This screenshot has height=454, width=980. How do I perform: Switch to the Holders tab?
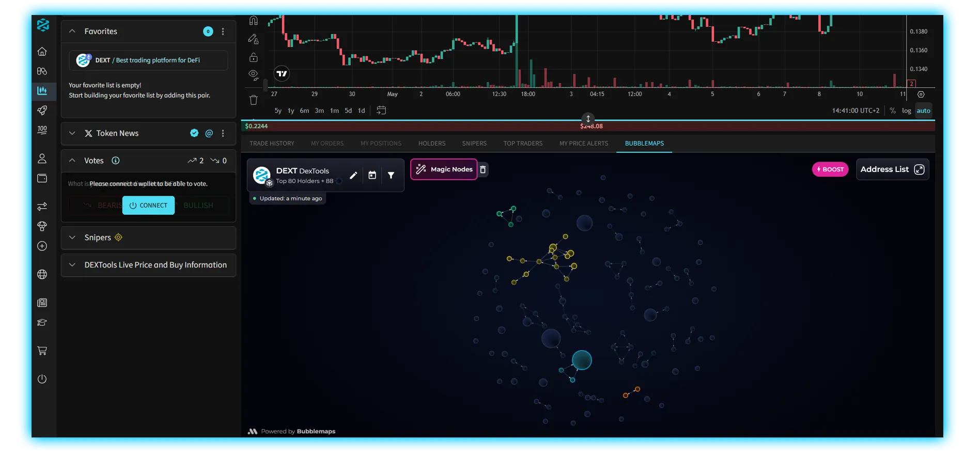point(432,144)
